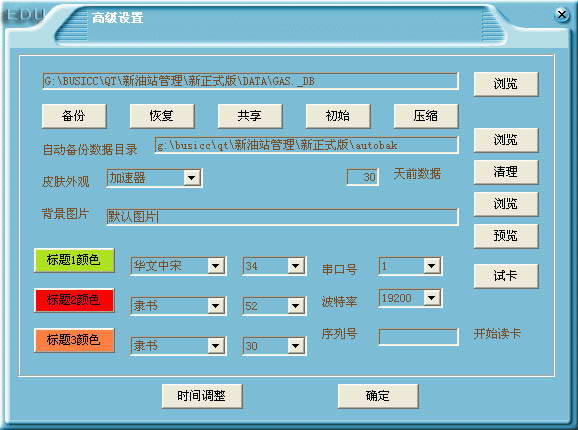Image resolution: width=578 pixels, height=430 pixels.
Task: Open the 串口号 dropdown
Action: (432, 266)
